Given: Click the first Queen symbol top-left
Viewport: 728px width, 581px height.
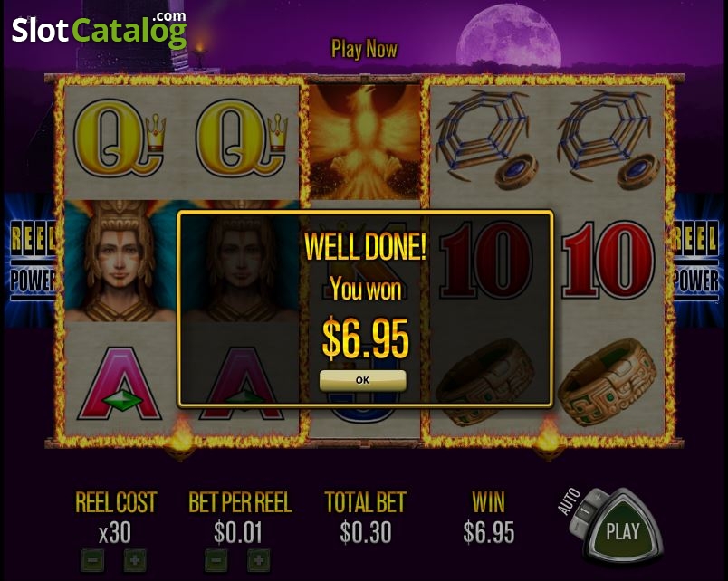Looking at the screenshot, I should coord(120,138).
